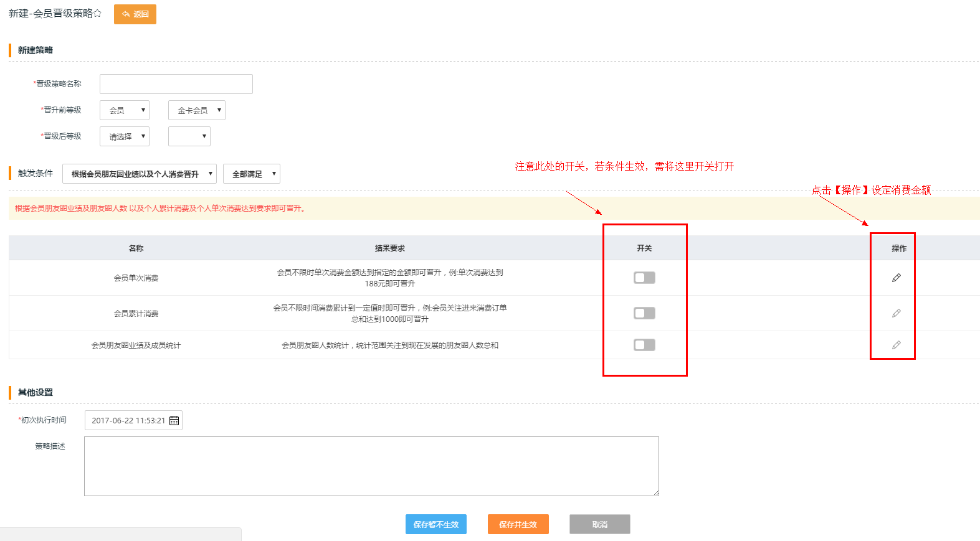
Task: Click the edit pencil for 会员朋友圈业绩及成员统计
Action: click(896, 345)
